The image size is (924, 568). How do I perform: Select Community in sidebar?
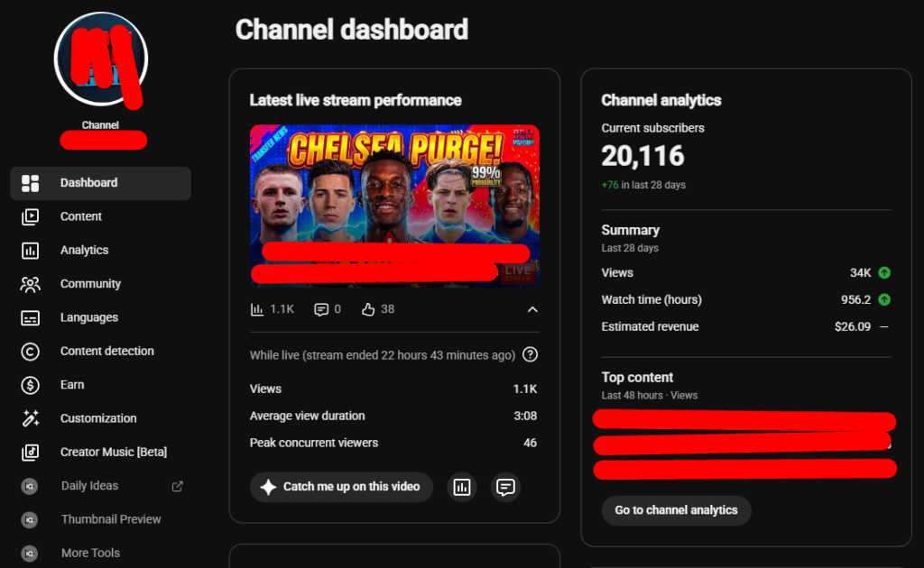101,284
